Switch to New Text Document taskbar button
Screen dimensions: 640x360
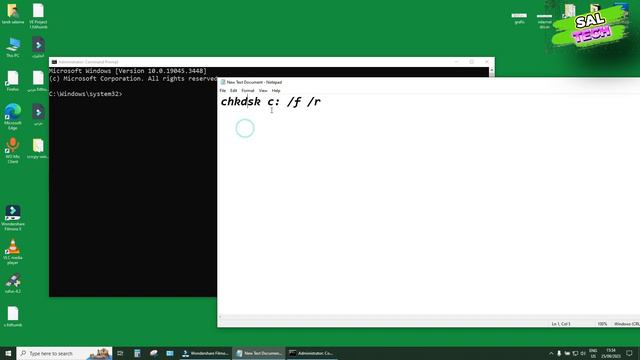point(259,353)
